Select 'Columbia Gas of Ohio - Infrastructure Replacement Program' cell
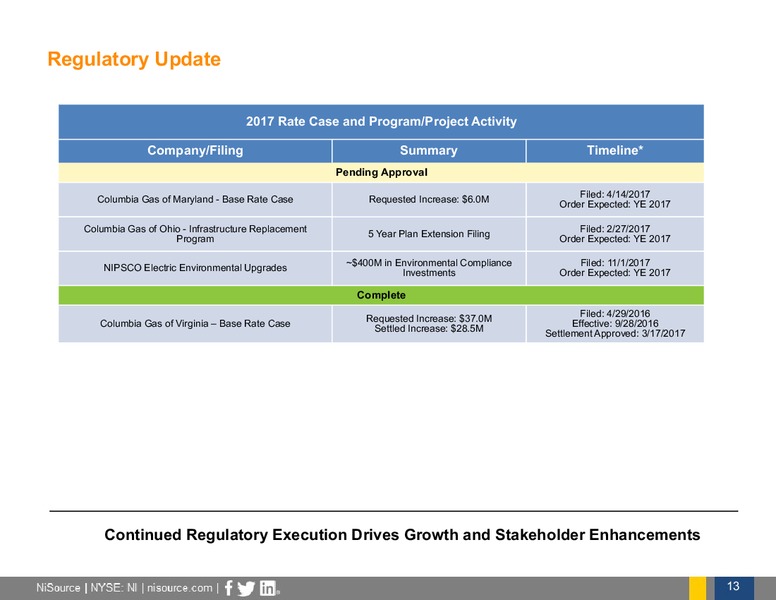Image resolution: width=776 pixels, height=600 pixels. (195, 234)
